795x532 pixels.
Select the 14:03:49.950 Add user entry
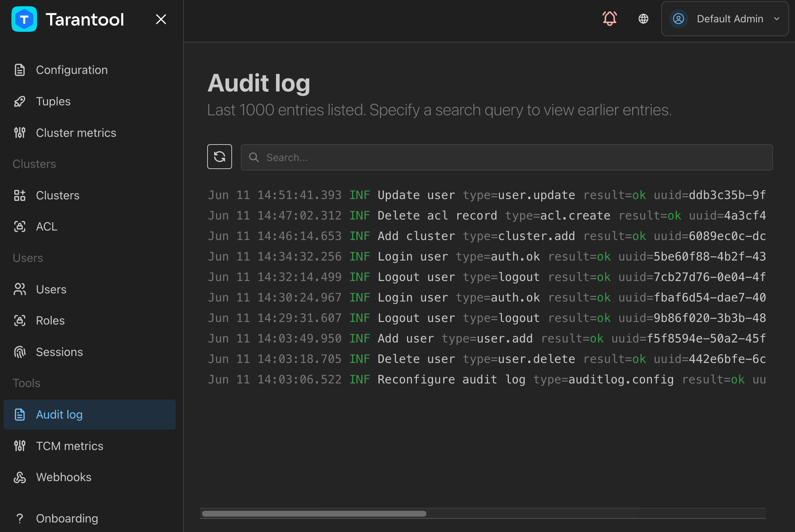pyautogui.click(x=487, y=338)
